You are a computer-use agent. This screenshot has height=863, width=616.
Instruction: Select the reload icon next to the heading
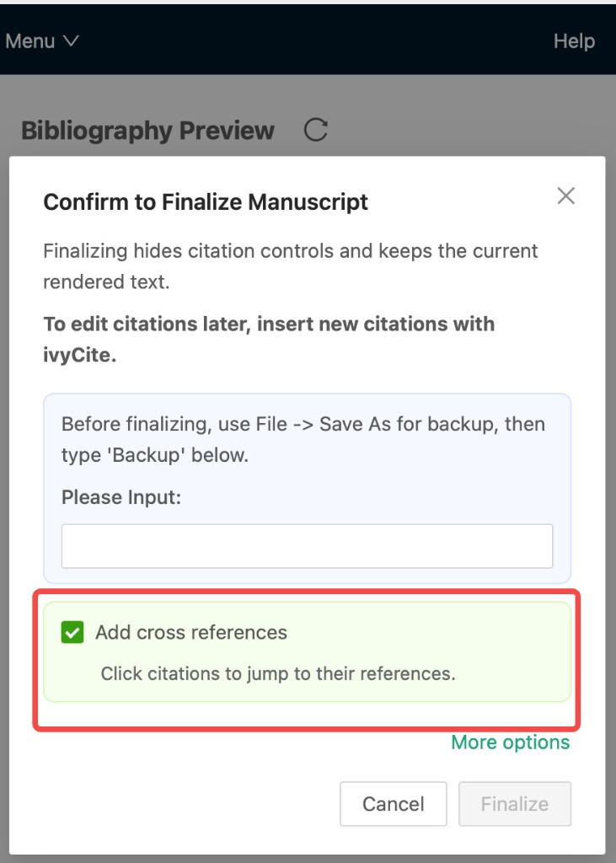(x=313, y=129)
